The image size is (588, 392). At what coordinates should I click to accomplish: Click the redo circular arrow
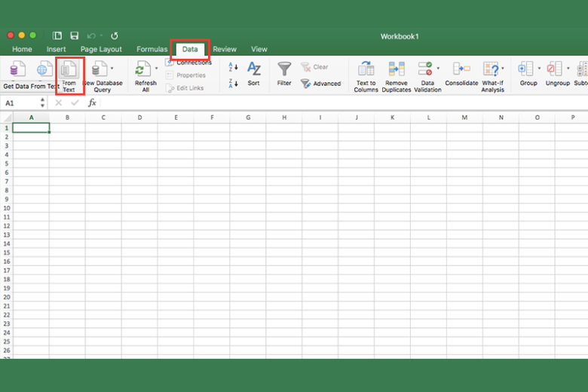click(x=115, y=35)
